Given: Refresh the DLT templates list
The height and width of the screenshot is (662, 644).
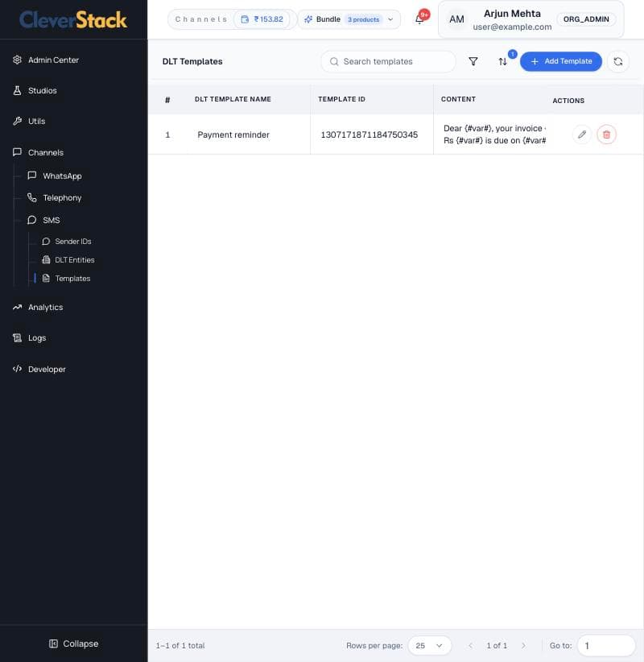Looking at the screenshot, I should 618,62.
